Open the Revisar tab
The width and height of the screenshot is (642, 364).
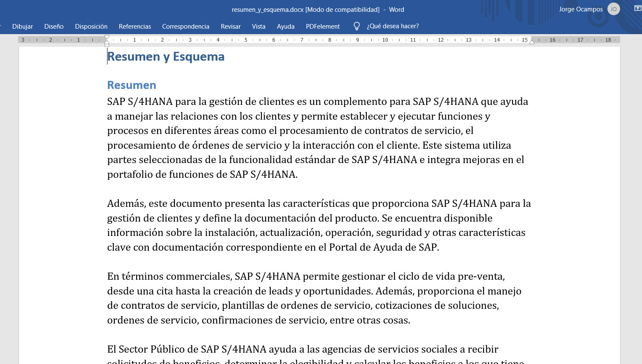coord(231,26)
